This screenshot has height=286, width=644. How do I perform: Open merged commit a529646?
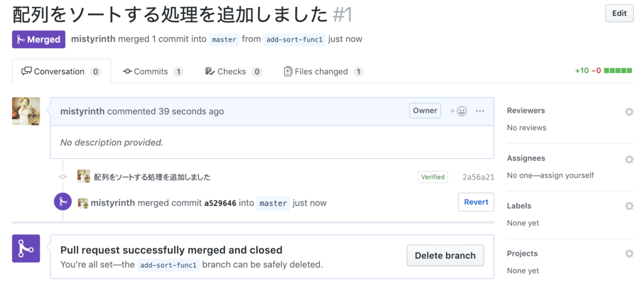tap(220, 203)
